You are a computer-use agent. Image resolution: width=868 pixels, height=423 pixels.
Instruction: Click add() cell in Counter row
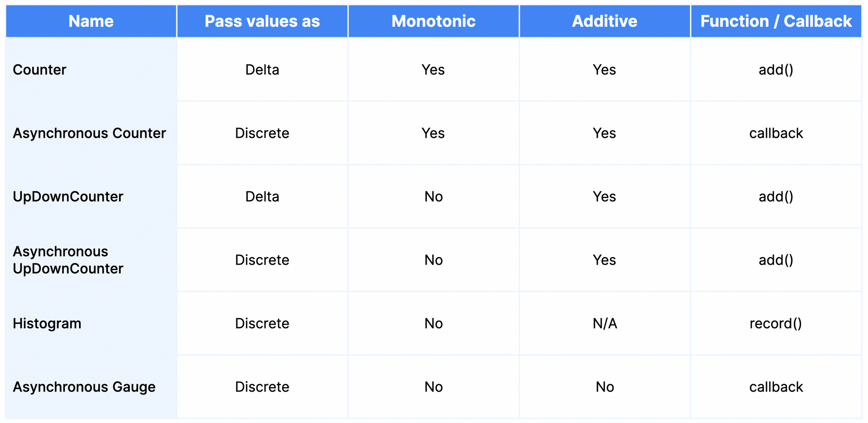[776, 69]
